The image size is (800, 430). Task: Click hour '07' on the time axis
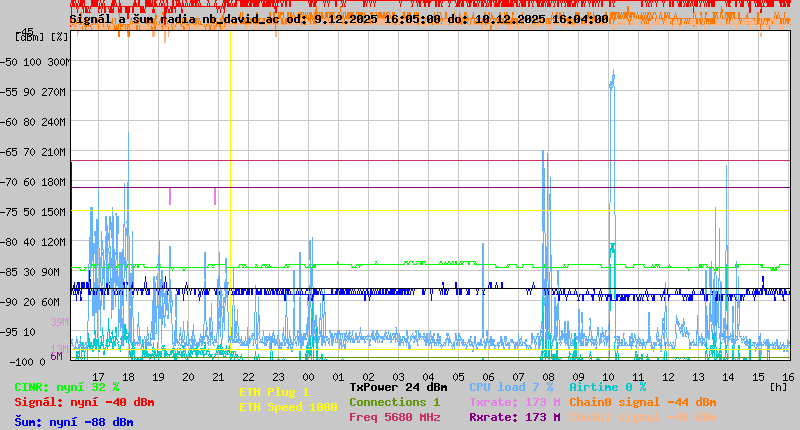pos(519,377)
